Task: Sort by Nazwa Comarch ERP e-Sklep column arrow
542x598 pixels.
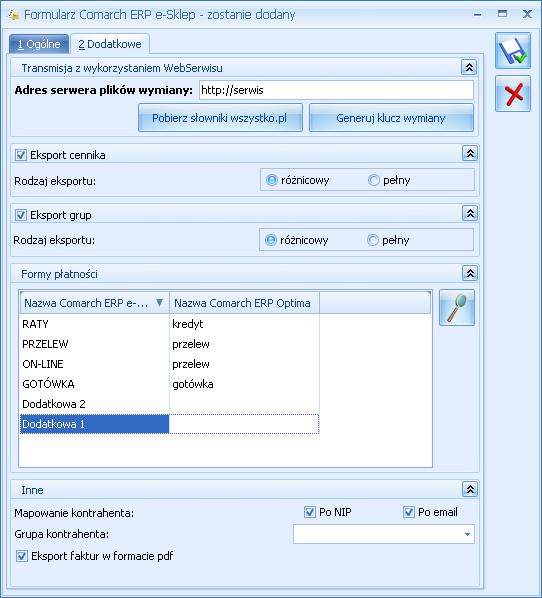Action: pos(159,303)
